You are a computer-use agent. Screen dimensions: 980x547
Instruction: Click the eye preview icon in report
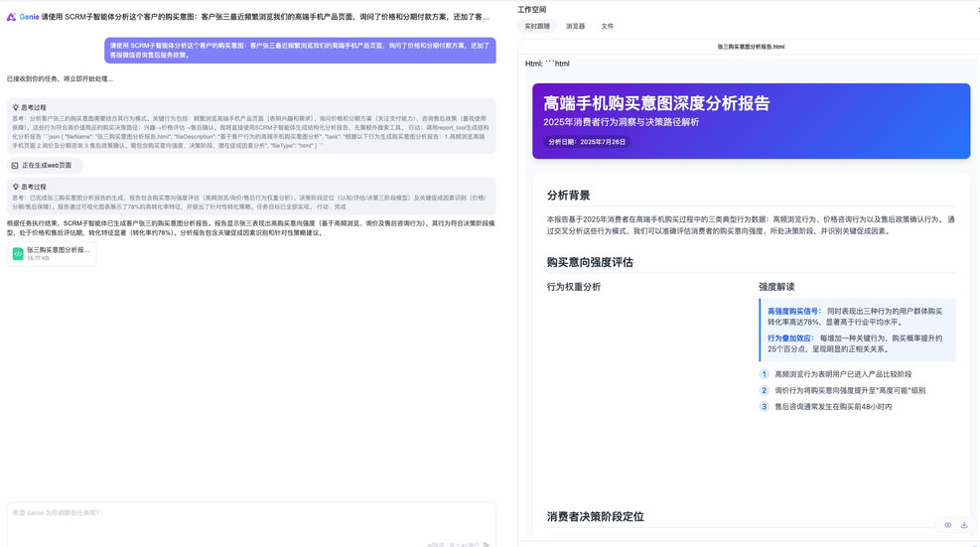coord(947,525)
